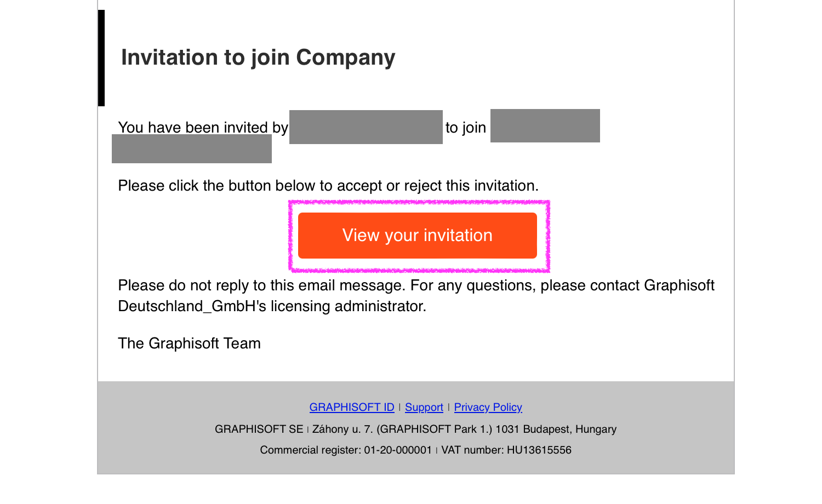Click the View your invitation button

pos(418,236)
